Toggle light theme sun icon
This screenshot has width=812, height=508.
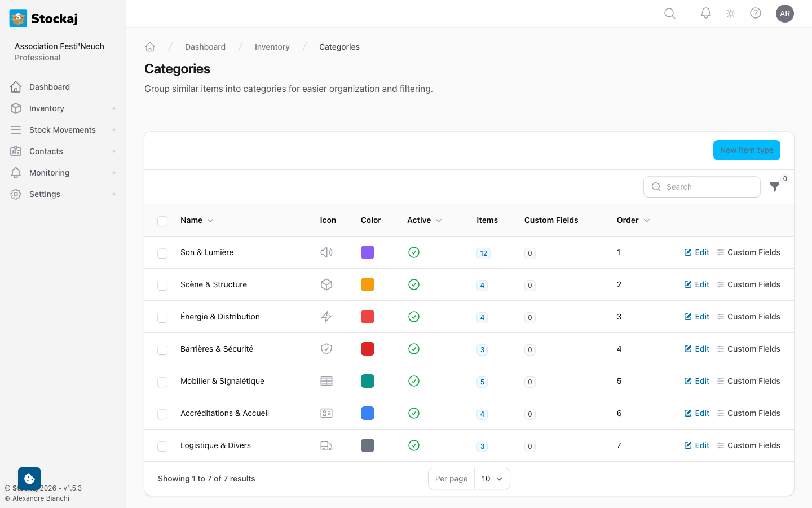pos(731,14)
